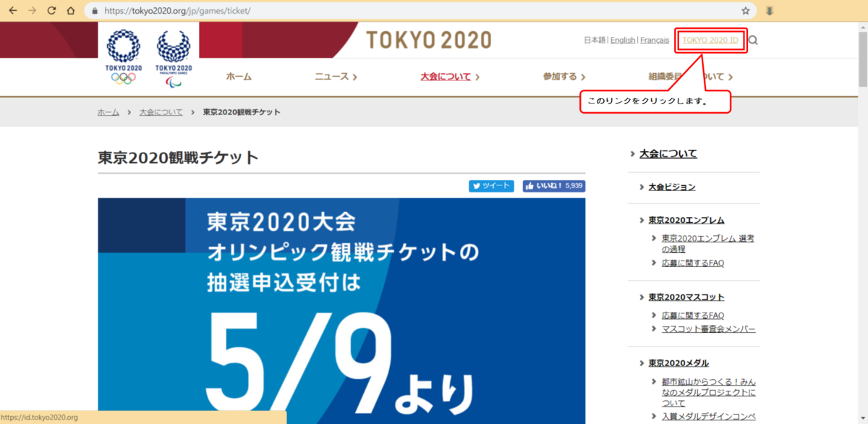
Task: Switch language to 日本語
Action: (595, 41)
